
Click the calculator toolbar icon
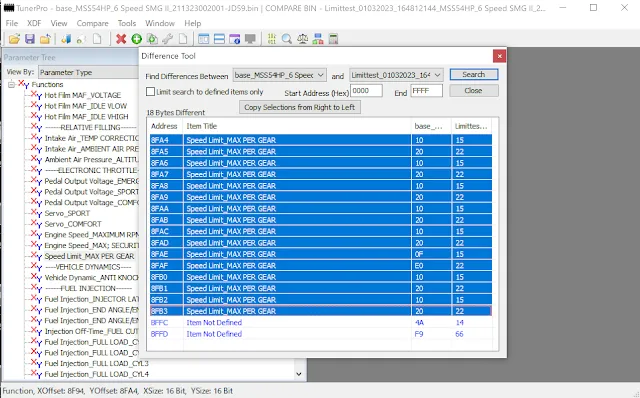(x=333, y=39)
